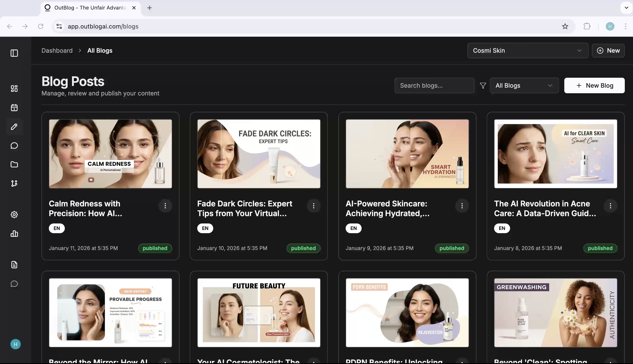Click the filter funnel icon
The width and height of the screenshot is (633, 364).
pos(483,85)
